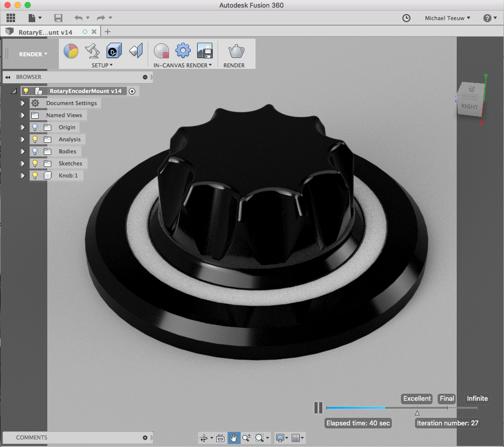This screenshot has height=447, width=504.
Task: Click the Texture Map Controls icon
Action: coord(136,51)
